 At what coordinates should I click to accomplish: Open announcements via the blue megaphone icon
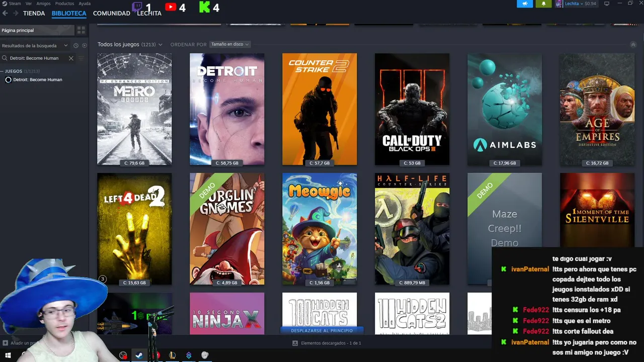(525, 4)
